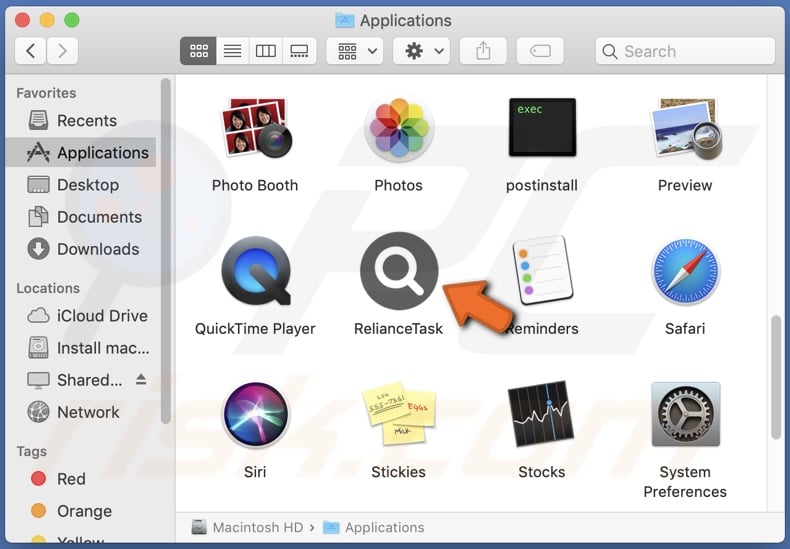Open the group-by arrangement dropdown
Image resolution: width=790 pixels, height=549 pixels.
click(x=357, y=51)
